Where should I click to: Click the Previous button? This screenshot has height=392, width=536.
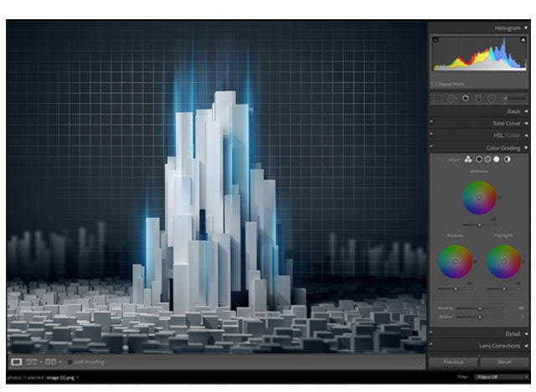click(x=453, y=362)
